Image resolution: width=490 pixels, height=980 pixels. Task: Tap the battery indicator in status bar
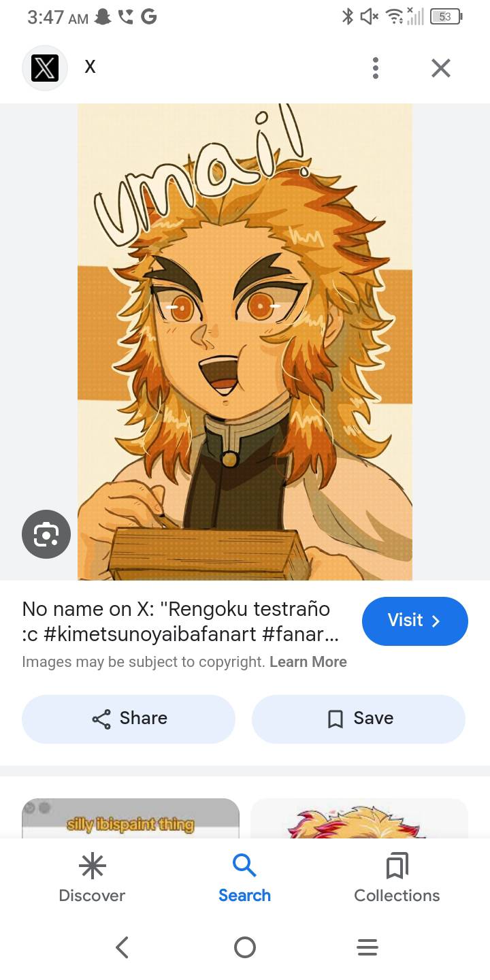(446, 17)
